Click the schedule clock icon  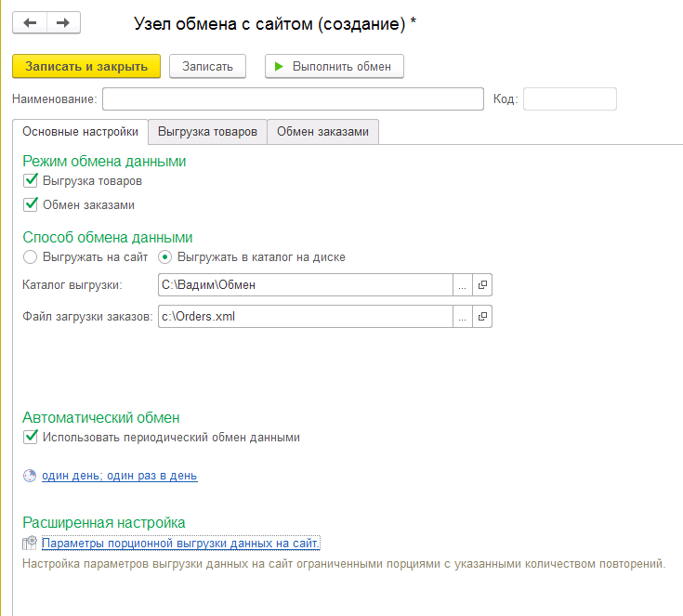(x=30, y=476)
